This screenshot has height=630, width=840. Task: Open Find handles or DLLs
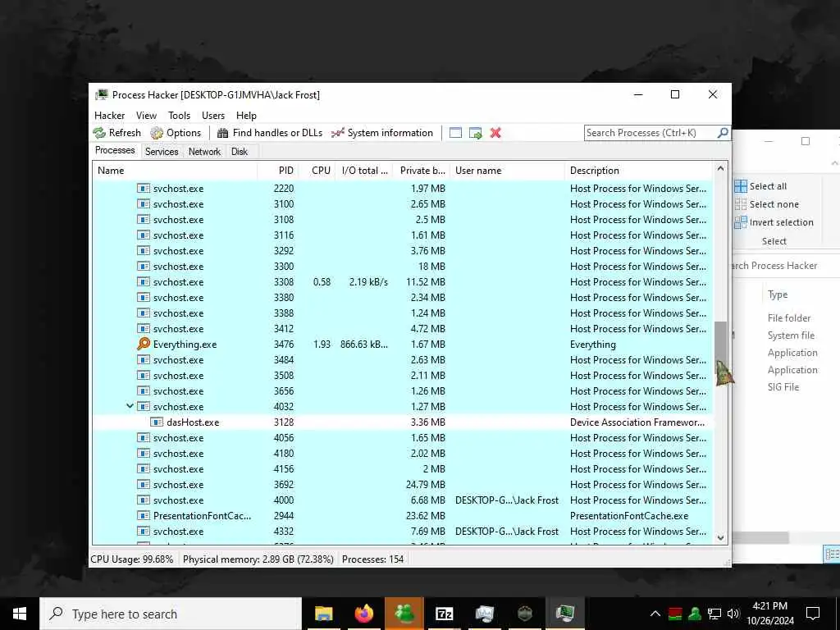269,133
